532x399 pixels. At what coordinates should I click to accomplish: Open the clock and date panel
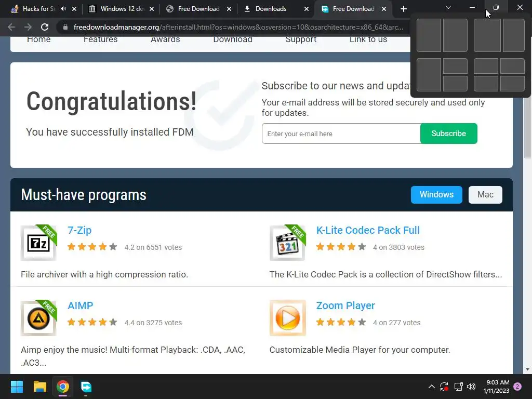tap(496, 387)
